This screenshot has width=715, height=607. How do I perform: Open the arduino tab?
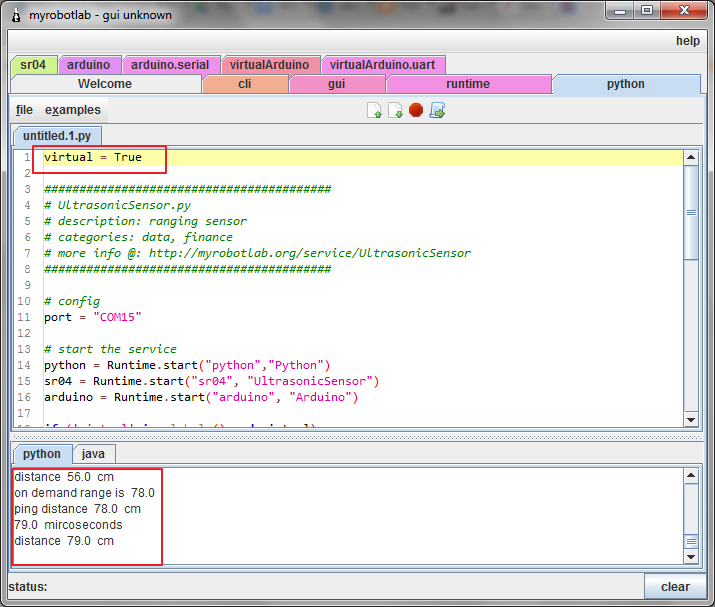point(88,65)
